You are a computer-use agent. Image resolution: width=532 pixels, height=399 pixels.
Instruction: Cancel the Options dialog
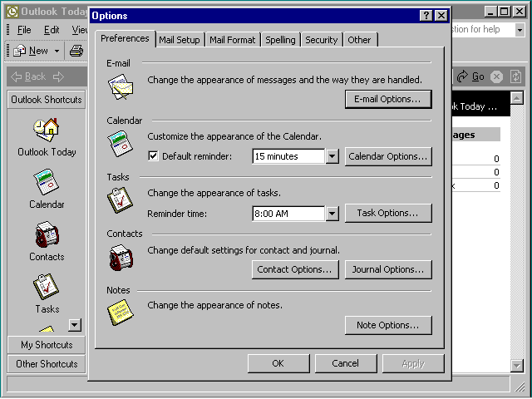coord(346,363)
